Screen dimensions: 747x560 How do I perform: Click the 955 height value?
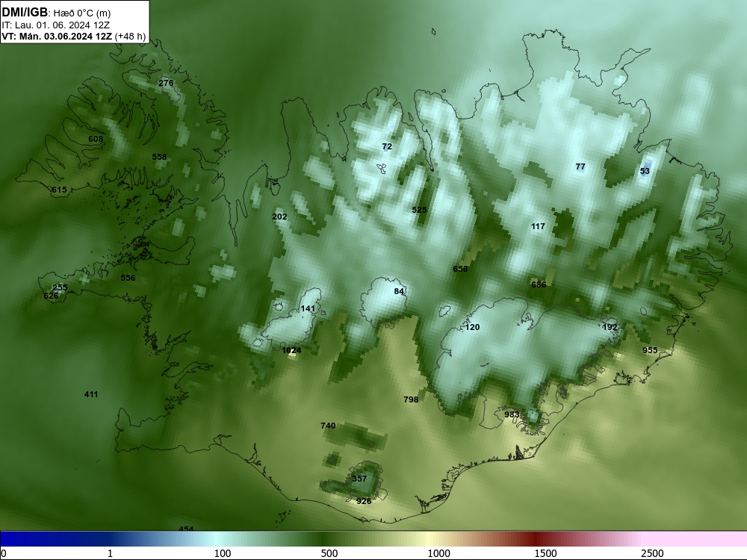point(650,350)
